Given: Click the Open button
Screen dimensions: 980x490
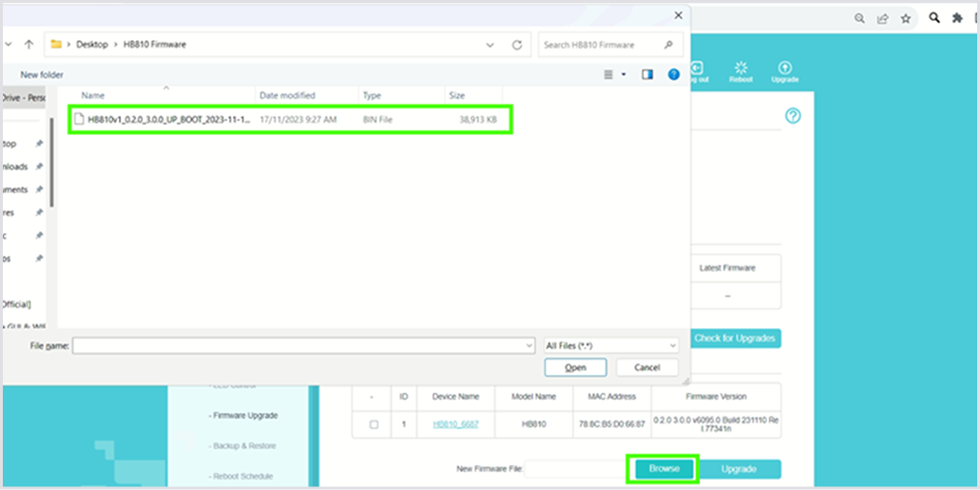Looking at the screenshot, I should point(575,367).
